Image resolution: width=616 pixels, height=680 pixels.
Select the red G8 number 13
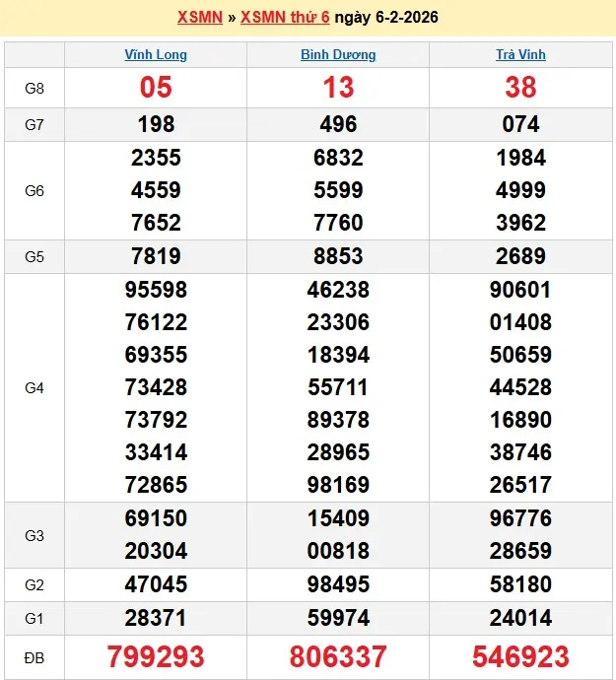338,88
